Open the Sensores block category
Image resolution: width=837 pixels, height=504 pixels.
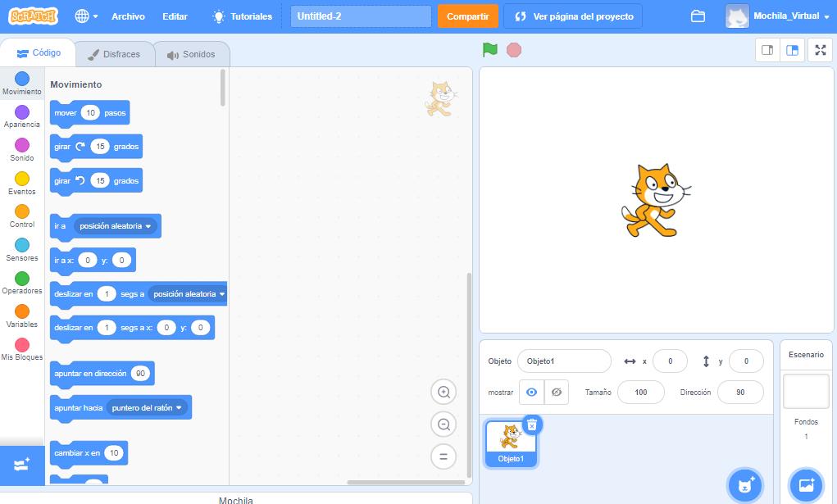[21, 245]
